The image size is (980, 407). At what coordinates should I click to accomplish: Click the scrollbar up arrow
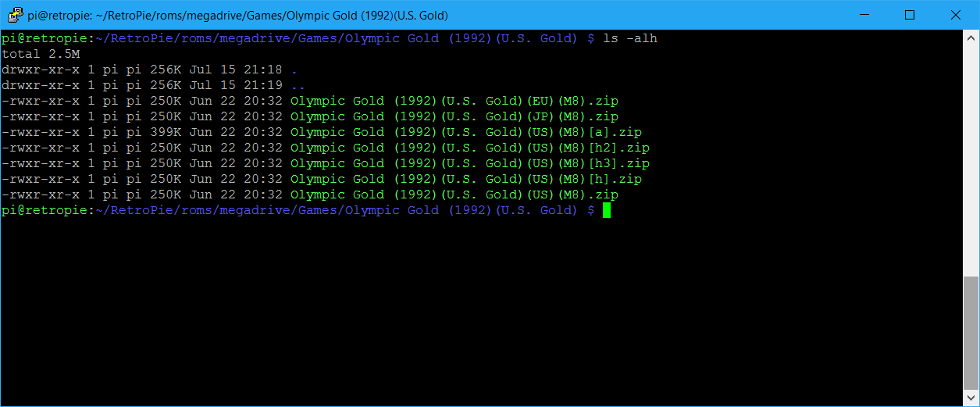(972, 37)
